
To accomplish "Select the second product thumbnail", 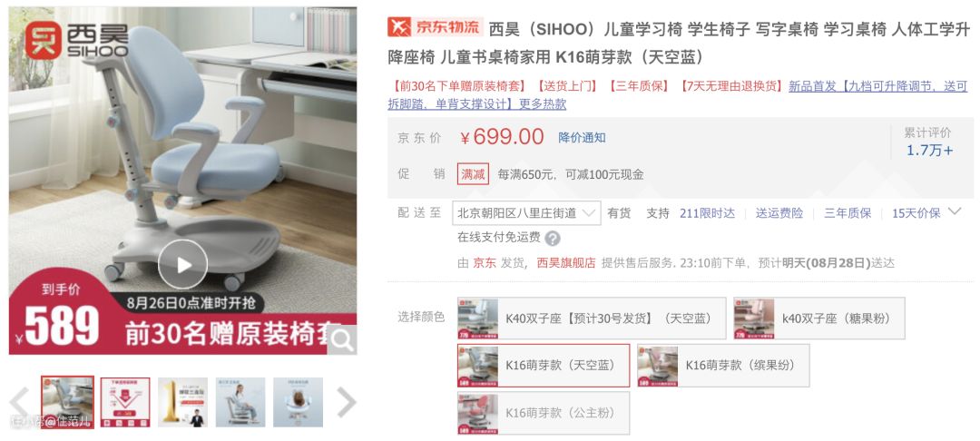I will [125, 402].
